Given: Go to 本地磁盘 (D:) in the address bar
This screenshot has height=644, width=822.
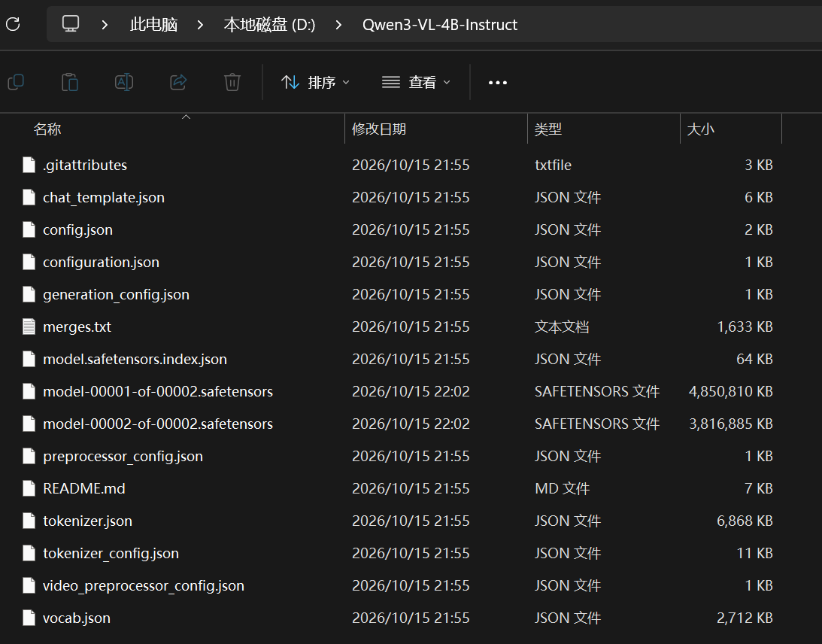Looking at the screenshot, I should point(269,25).
